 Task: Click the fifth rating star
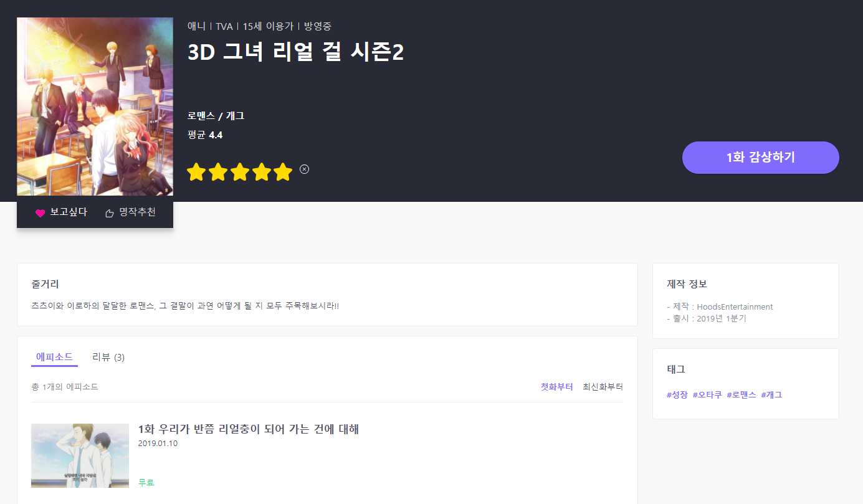coord(283,171)
